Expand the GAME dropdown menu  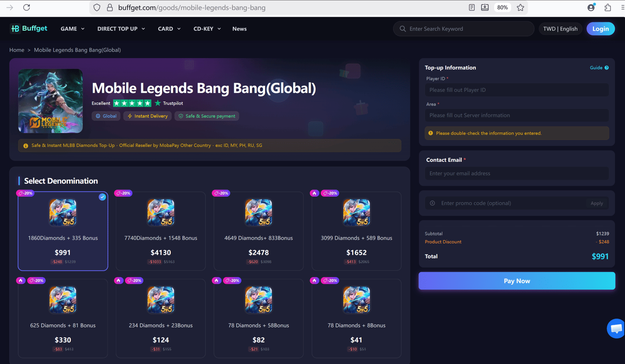click(x=72, y=29)
